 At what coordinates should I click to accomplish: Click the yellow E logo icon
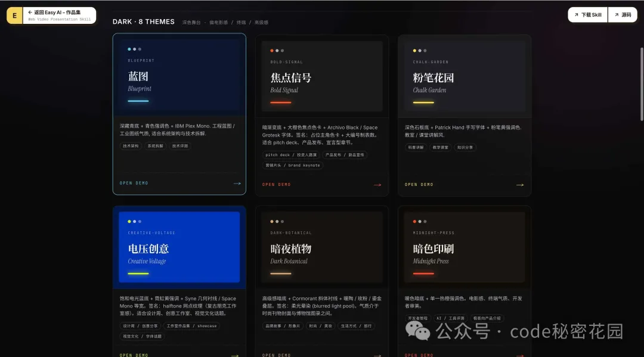click(15, 15)
